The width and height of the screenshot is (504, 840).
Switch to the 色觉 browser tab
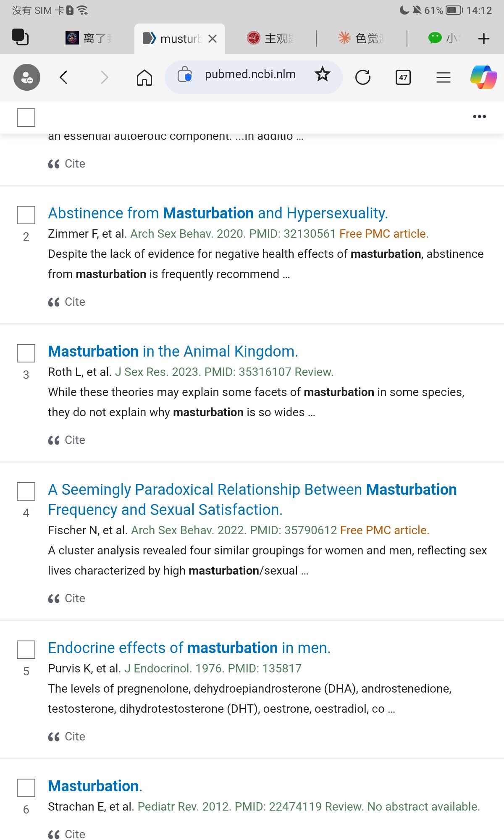point(361,39)
